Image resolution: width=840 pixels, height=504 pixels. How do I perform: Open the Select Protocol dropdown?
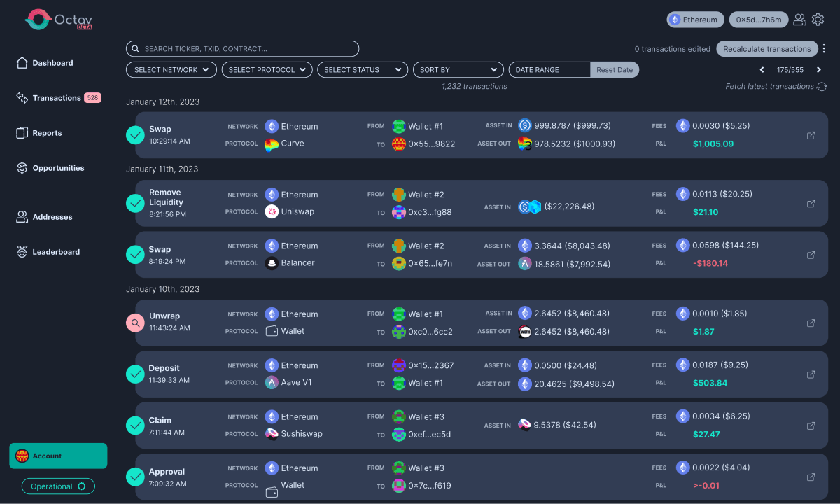click(x=267, y=70)
